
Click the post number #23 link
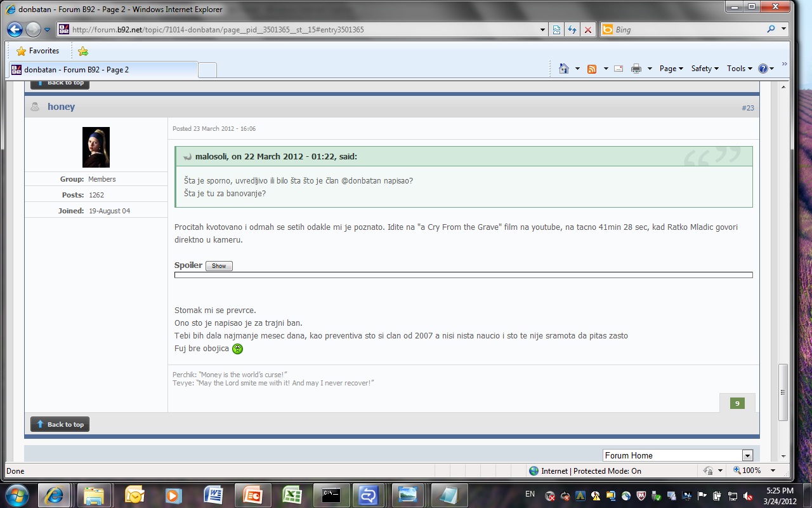(747, 108)
